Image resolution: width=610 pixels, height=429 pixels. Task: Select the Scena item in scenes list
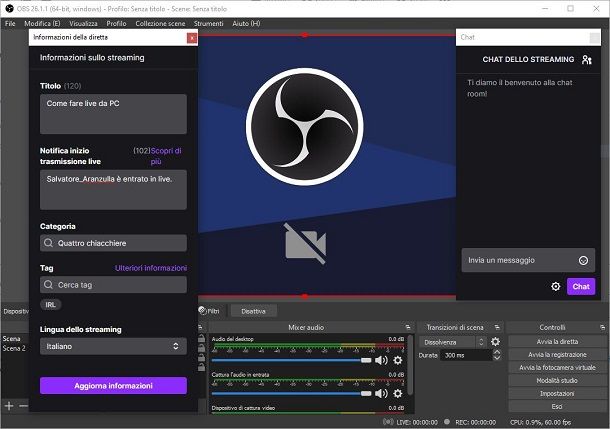click(14, 338)
